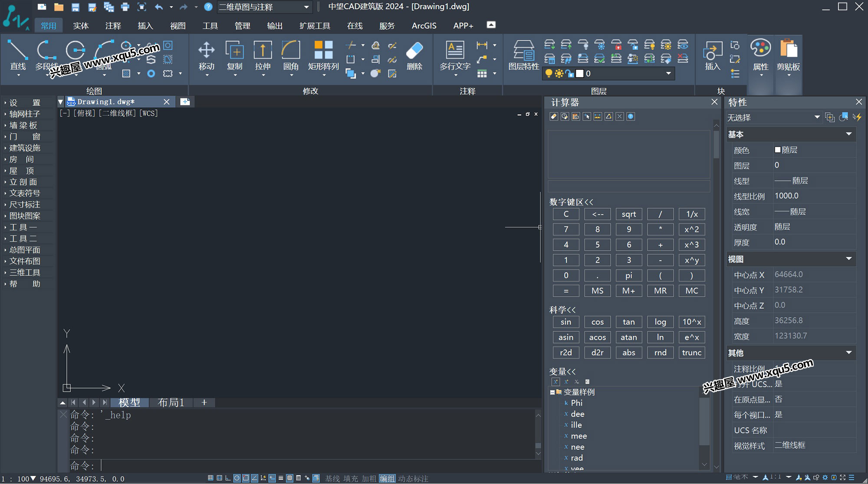Click the fullscreen arrows icon in status bar
Screen dimensions: 868x484
(x=842, y=478)
